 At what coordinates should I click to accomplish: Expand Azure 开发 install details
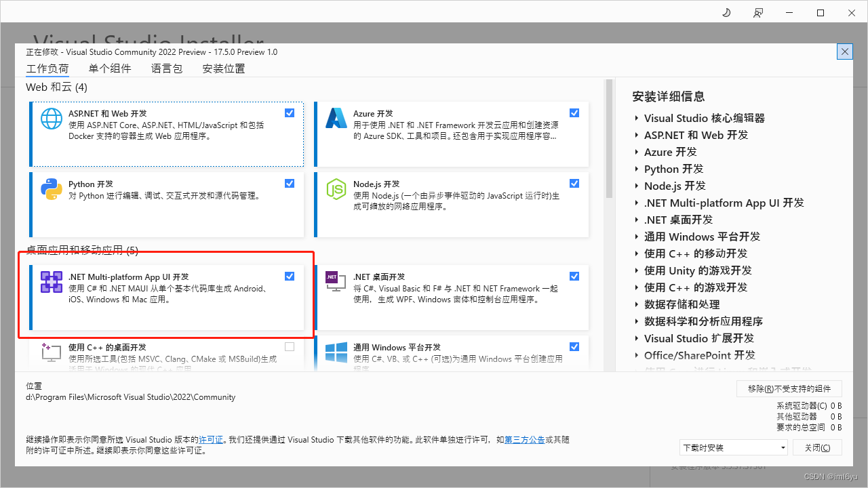click(x=637, y=152)
